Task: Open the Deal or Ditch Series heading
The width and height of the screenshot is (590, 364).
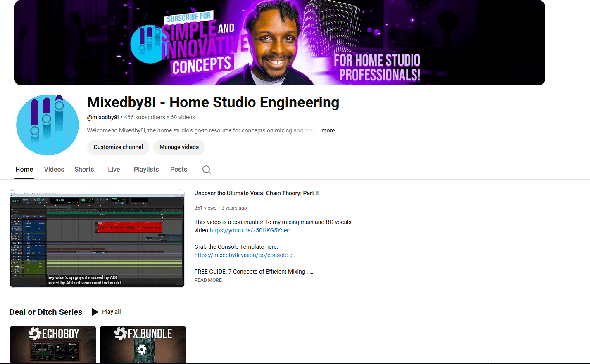Action: click(46, 312)
